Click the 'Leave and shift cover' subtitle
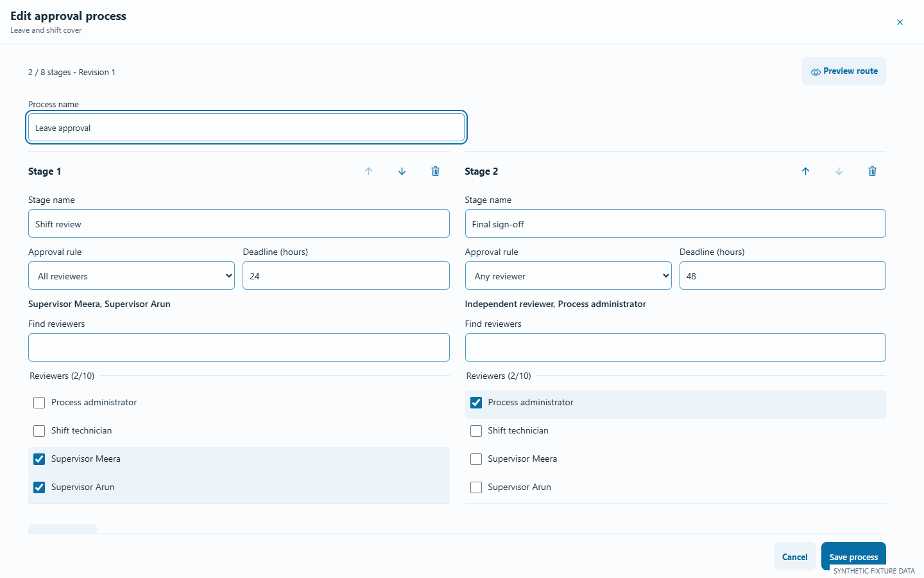 click(46, 30)
